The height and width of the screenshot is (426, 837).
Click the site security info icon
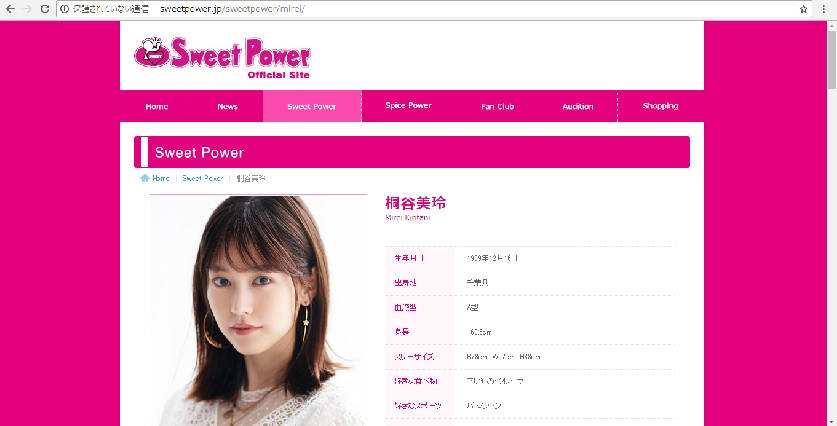click(x=65, y=9)
